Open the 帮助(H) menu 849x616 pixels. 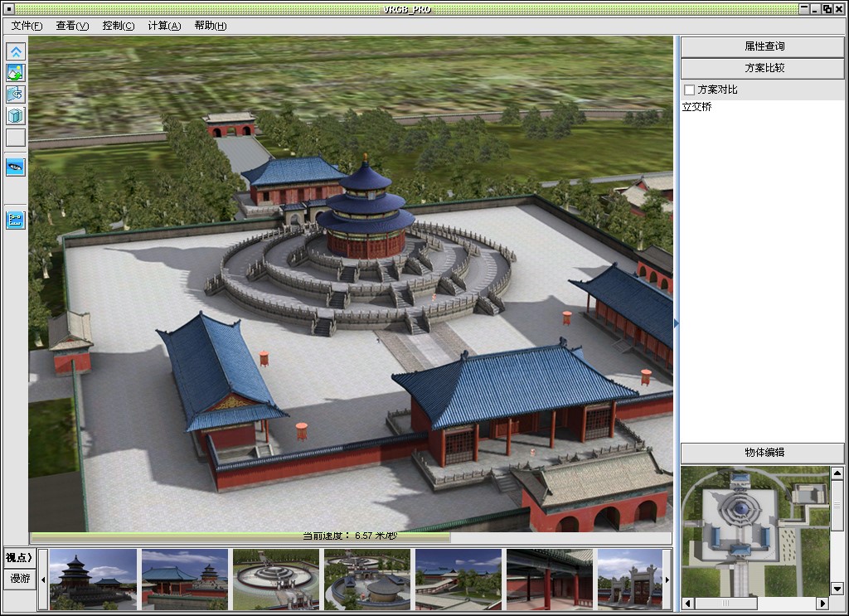click(210, 26)
